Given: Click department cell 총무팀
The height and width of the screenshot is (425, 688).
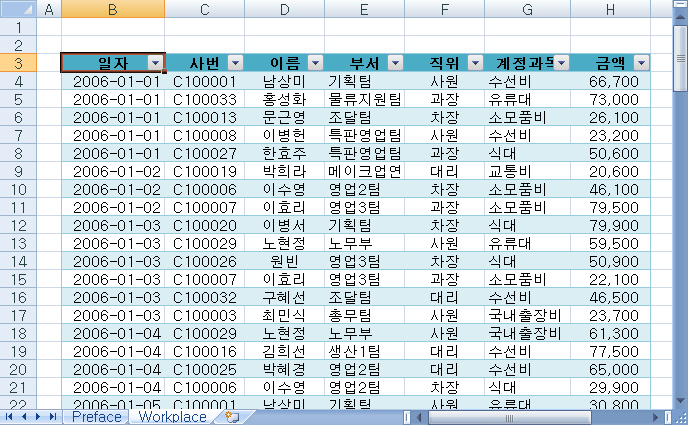Looking at the screenshot, I should (x=364, y=315).
